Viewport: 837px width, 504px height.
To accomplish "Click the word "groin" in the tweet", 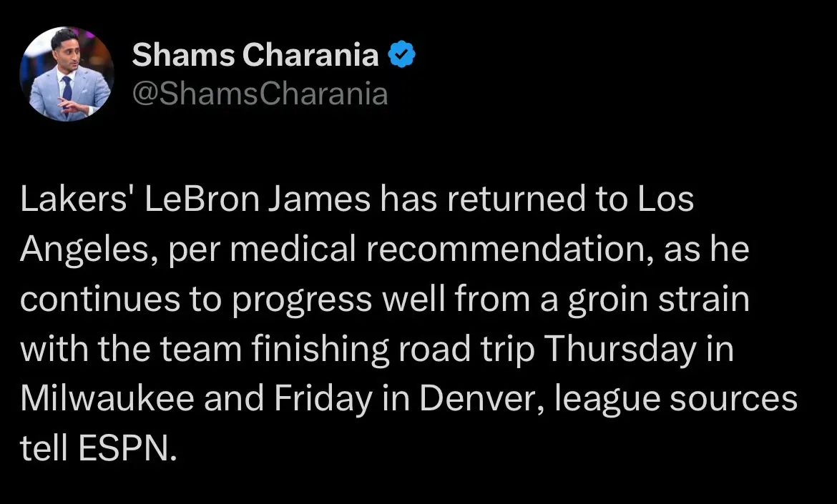I will point(608,300).
